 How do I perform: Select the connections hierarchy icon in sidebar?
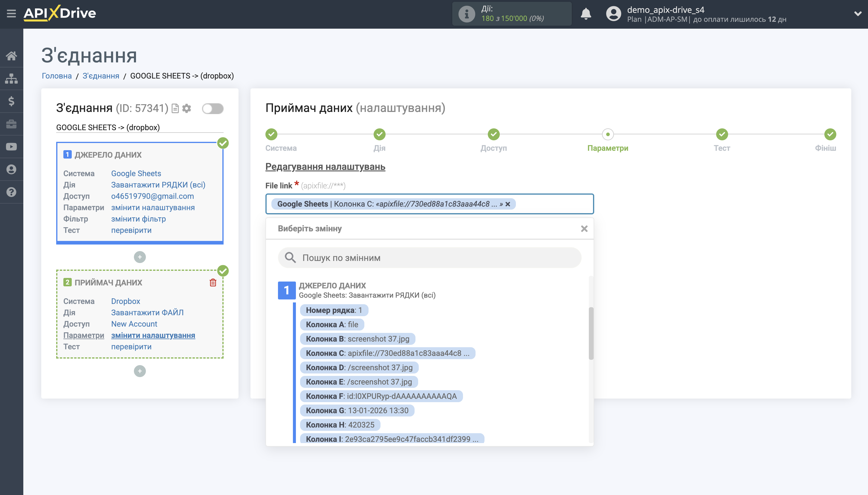pos(11,78)
